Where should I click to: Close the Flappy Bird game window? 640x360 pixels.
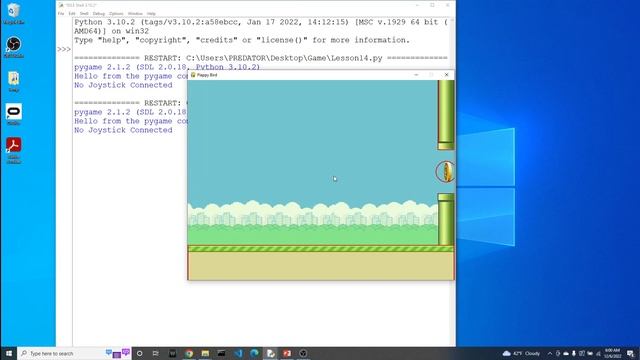coord(447,75)
